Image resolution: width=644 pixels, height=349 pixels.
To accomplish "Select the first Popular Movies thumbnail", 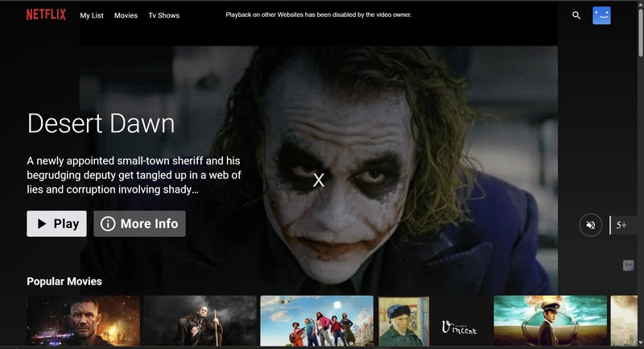I will 83,321.
